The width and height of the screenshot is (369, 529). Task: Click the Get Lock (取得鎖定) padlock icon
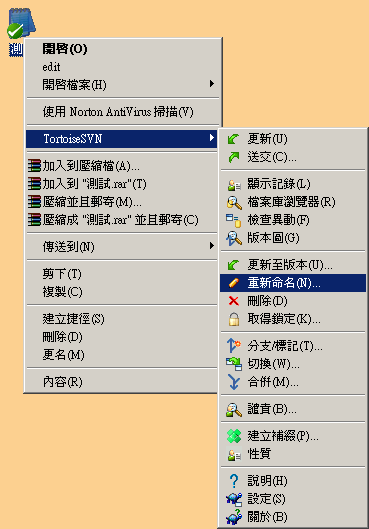pyautogui.click(x=234, y=319)
